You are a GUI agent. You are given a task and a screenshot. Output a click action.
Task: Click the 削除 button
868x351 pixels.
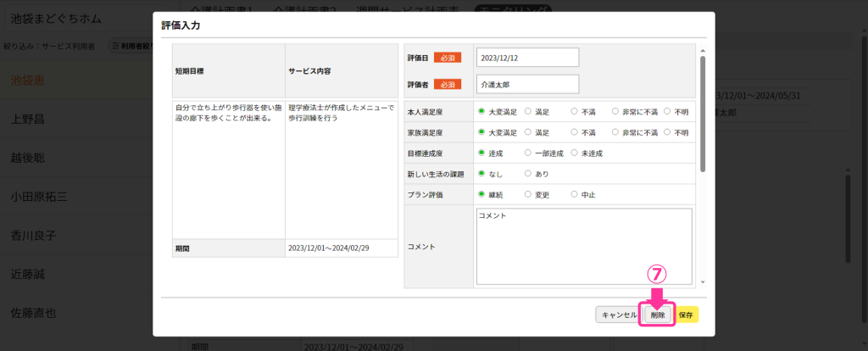[657, 315]
